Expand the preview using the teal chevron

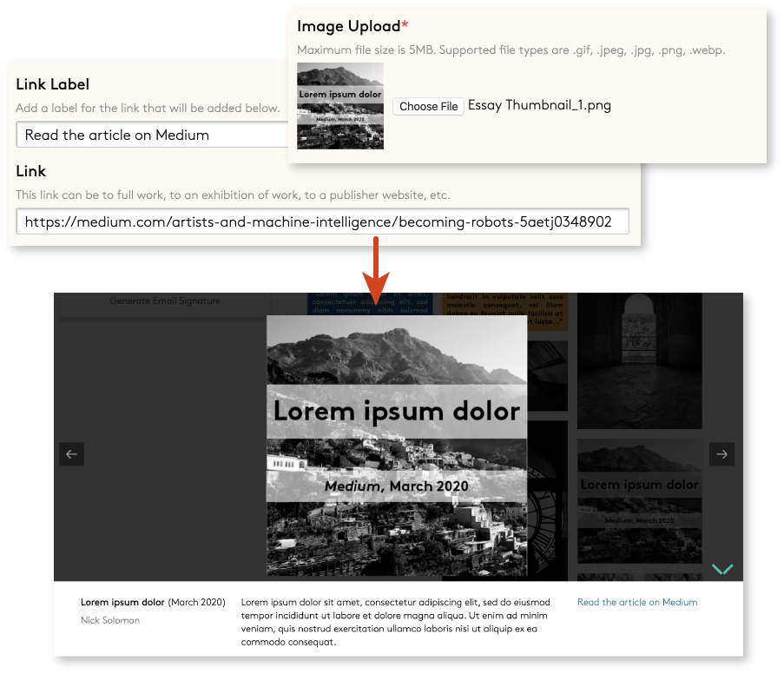721,569
